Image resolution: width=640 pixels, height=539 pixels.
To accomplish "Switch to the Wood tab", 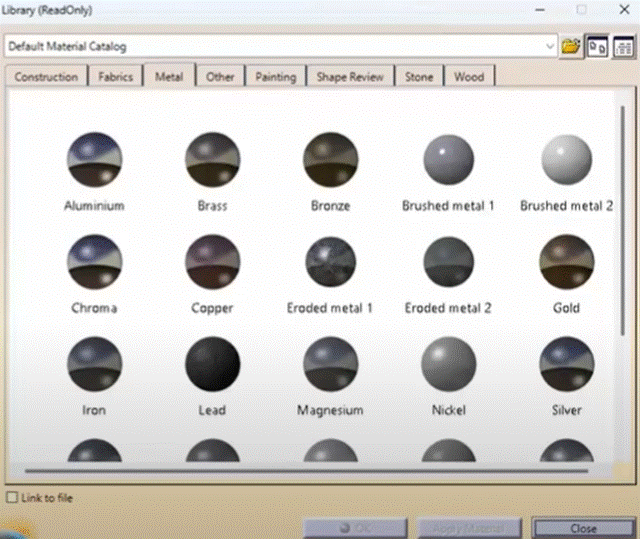I will [x=469, y=77].
